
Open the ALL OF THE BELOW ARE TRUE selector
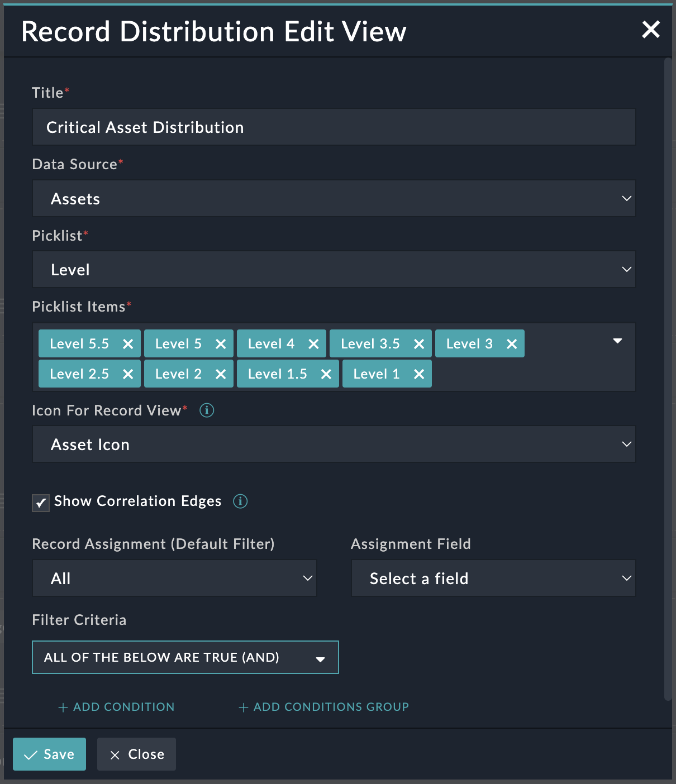click(185, 658)
